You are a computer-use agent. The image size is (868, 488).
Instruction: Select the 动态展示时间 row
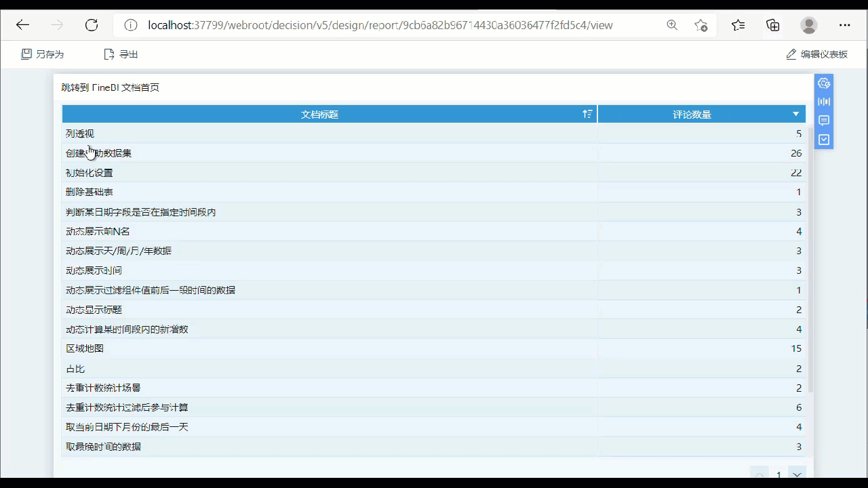[x=433, y=270]
